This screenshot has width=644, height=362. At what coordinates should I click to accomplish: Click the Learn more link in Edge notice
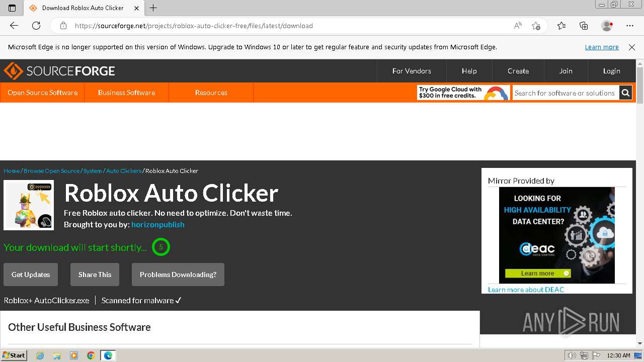[x=602, y=47]
